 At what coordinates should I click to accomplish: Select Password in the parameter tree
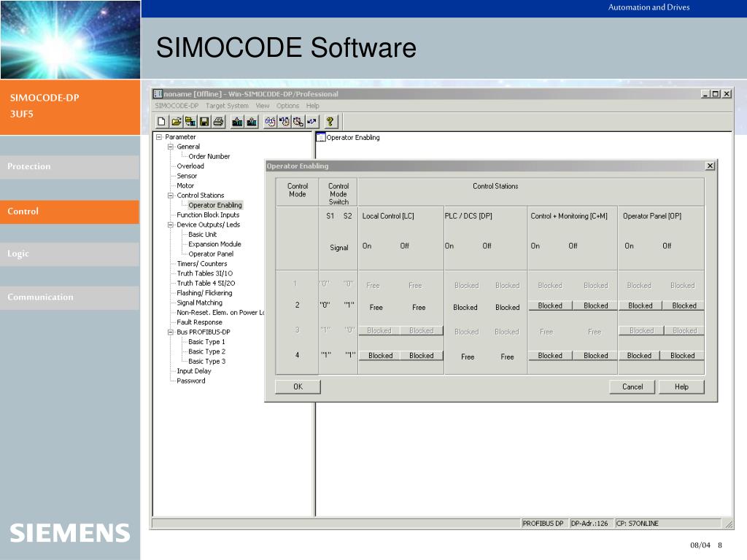pos(191,381)
